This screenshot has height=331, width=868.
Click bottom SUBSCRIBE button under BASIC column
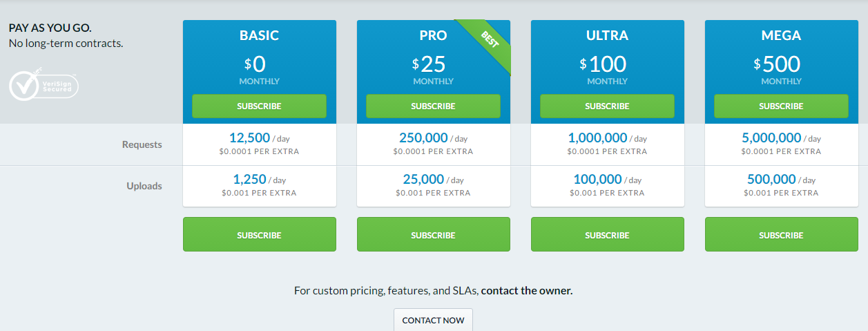pos(260,235)
